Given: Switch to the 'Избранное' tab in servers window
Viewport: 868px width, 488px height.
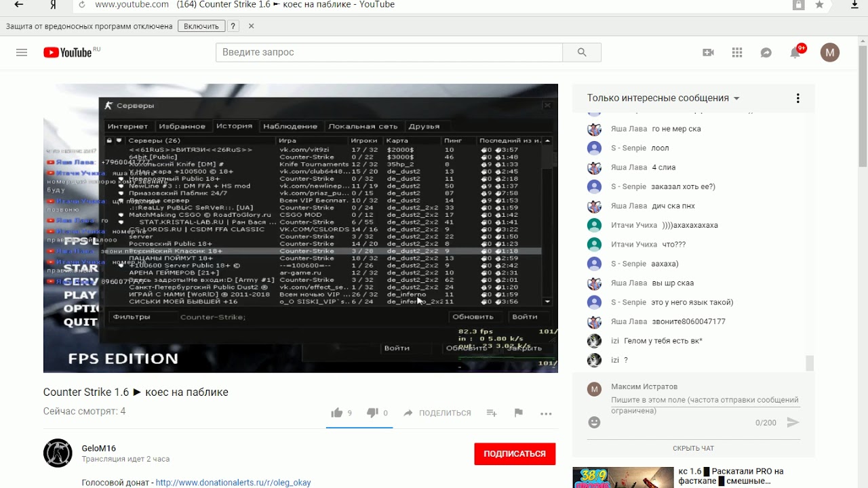Looking at the screenshot, I should tap(182, 126).
